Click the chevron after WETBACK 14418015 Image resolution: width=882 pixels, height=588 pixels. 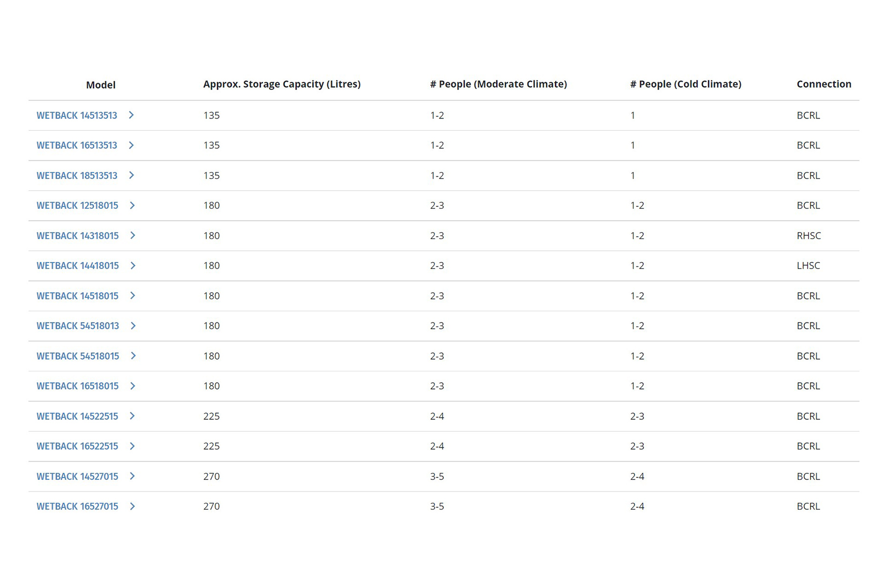[x=133, y=266]
